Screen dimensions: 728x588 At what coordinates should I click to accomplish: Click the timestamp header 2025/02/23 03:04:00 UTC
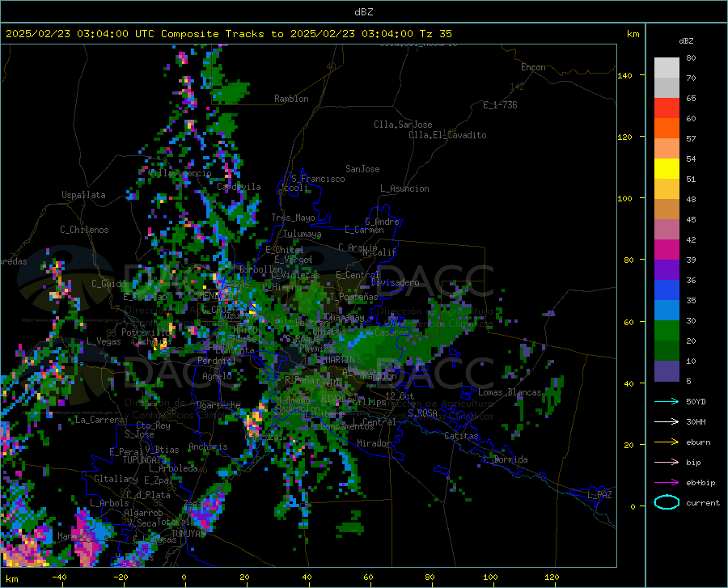(81, 34)
